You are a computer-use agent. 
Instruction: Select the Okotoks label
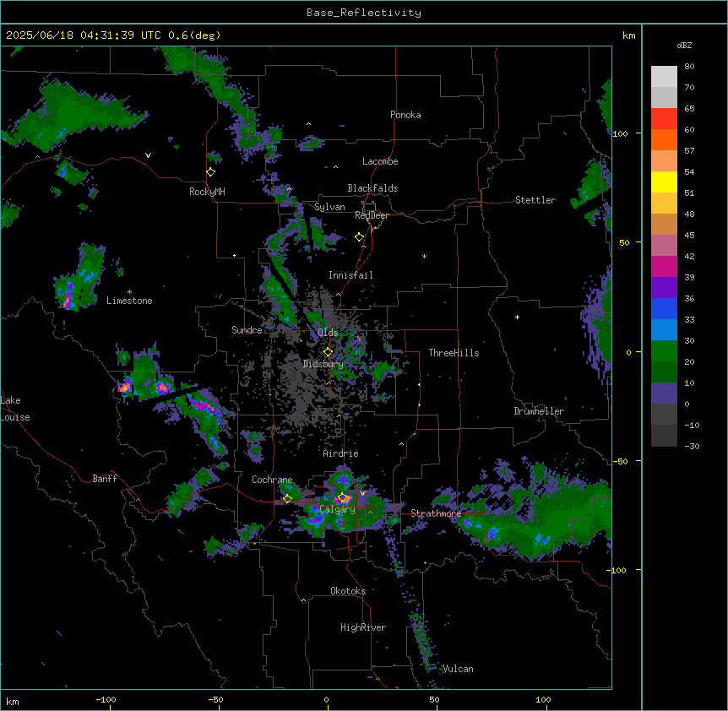click(348, 591)
